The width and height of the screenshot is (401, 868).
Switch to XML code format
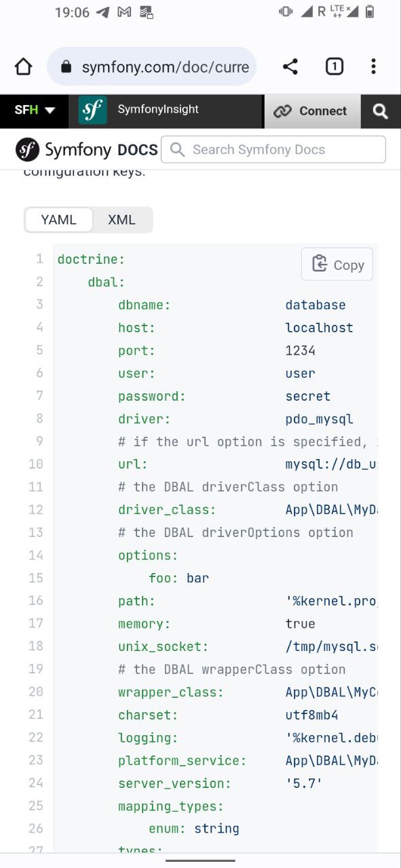pos(122,220)
